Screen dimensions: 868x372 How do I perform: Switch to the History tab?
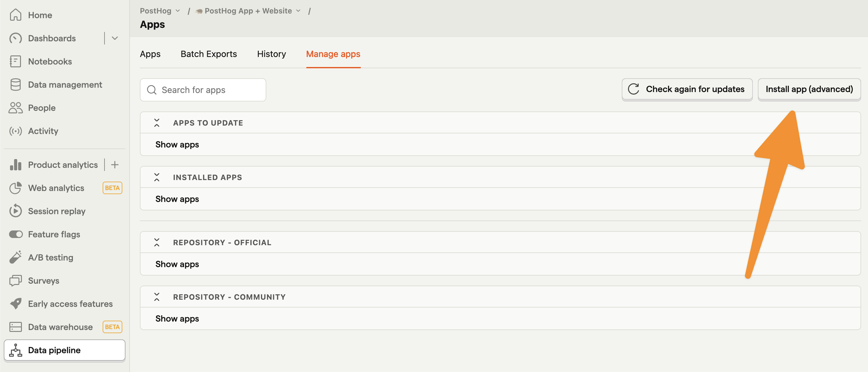point(271,54)
